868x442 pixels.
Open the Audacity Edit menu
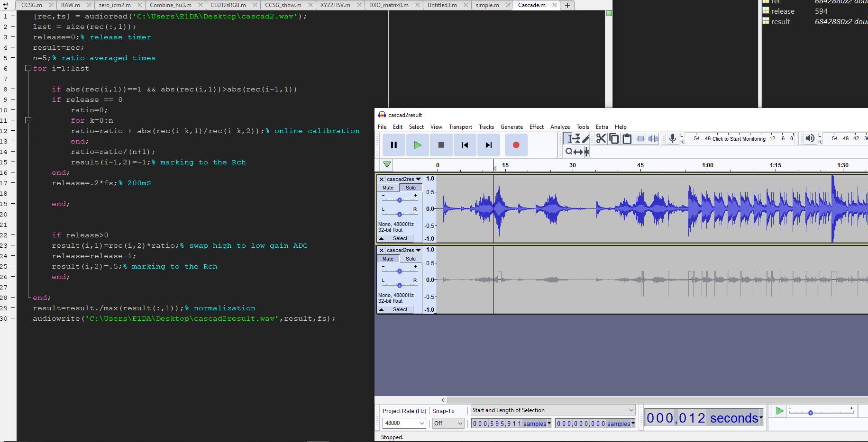[398, 127]
